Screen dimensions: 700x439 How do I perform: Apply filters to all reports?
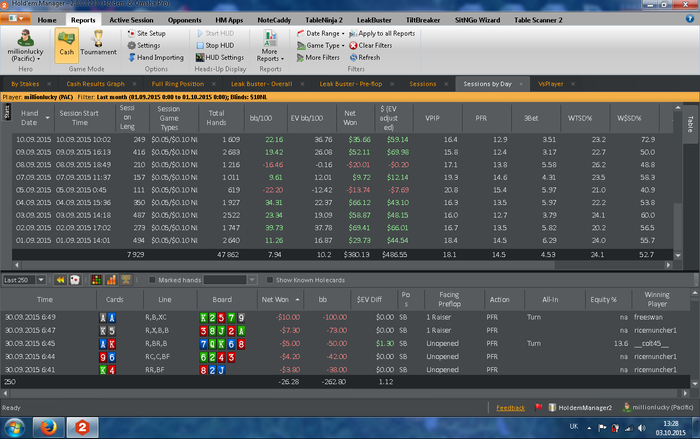382,33
